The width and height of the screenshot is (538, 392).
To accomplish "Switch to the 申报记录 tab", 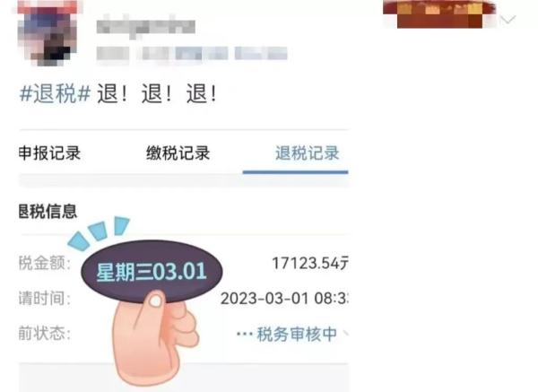I will tap(49, 152).
